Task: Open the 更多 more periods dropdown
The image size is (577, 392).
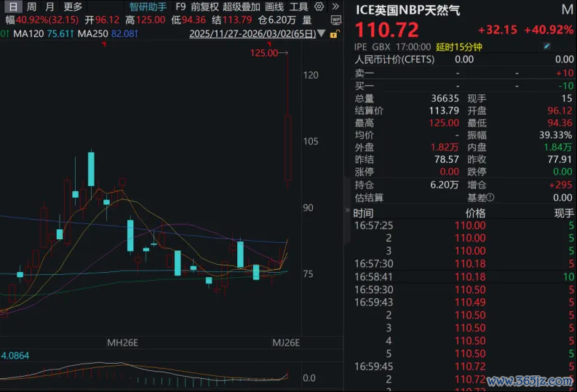Action: 73,7
